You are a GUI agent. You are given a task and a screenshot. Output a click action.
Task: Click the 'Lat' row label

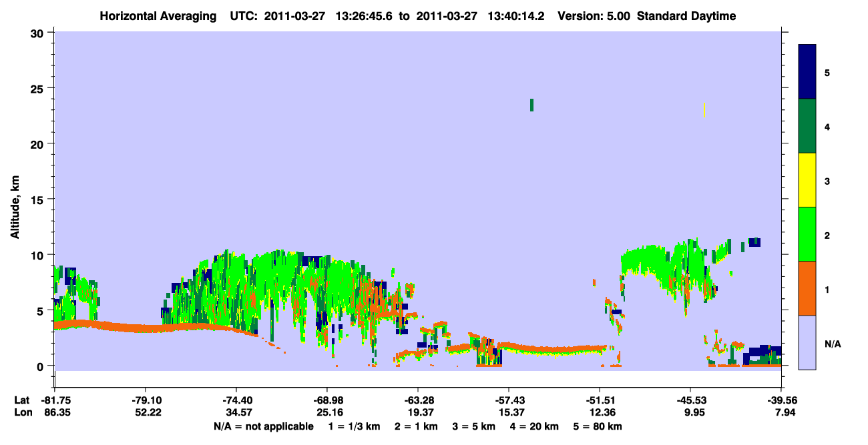[22, 400]
